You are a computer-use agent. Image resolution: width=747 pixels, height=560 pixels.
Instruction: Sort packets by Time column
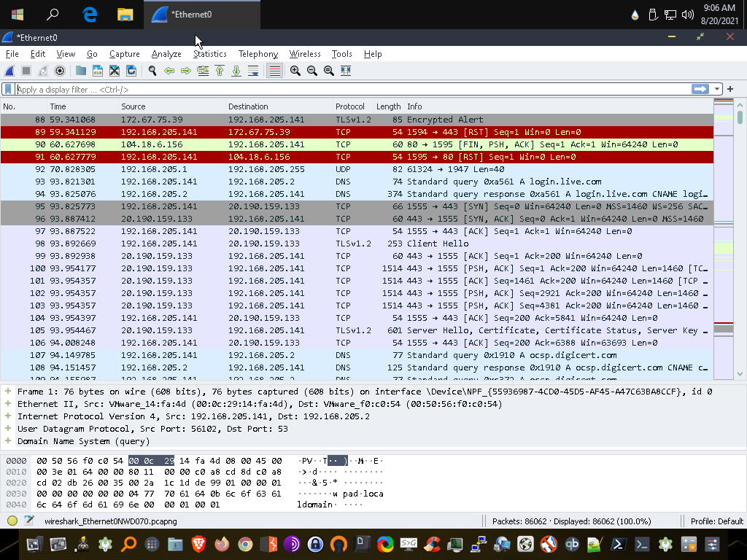point(83,106)
